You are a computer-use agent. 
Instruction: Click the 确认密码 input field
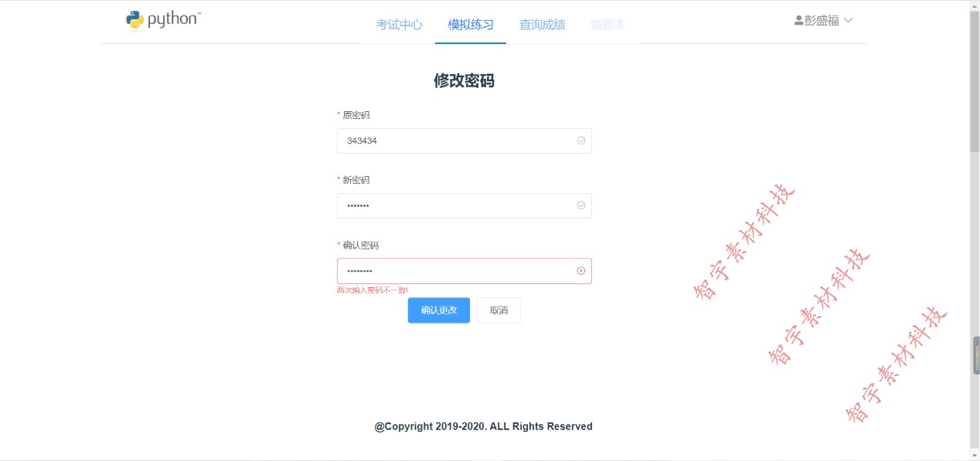pos(464,271)
